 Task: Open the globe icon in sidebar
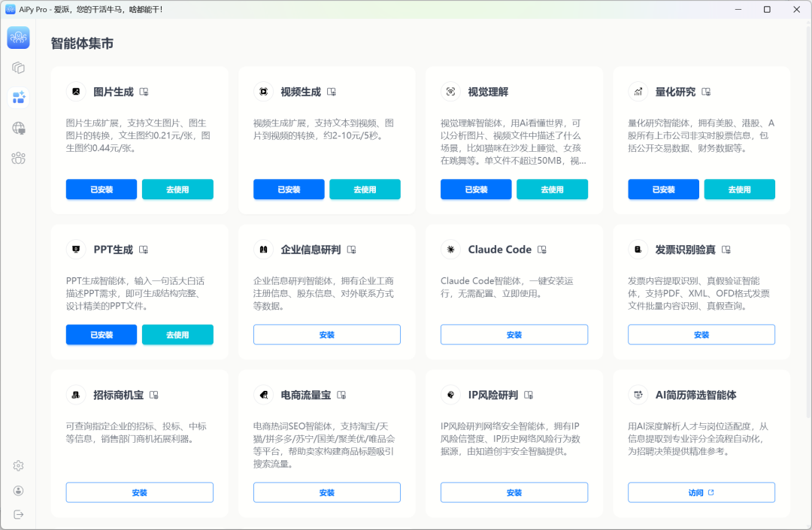(x=18, y=128)
